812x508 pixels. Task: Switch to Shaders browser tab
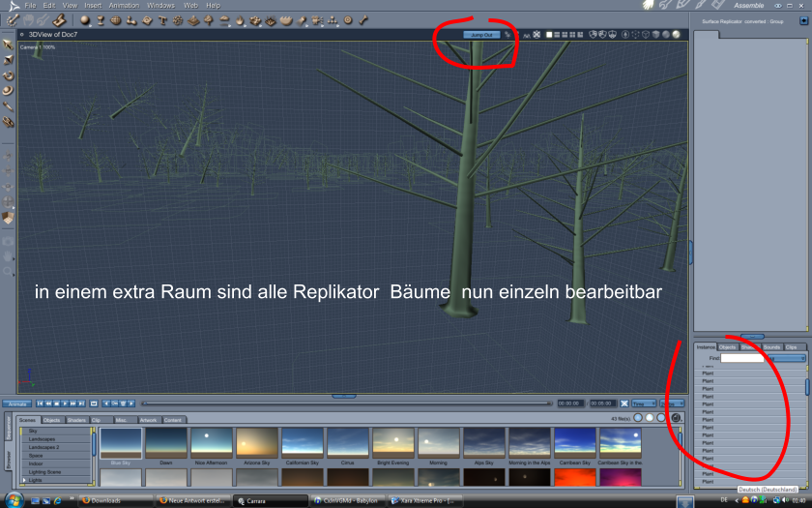point(76,420)
